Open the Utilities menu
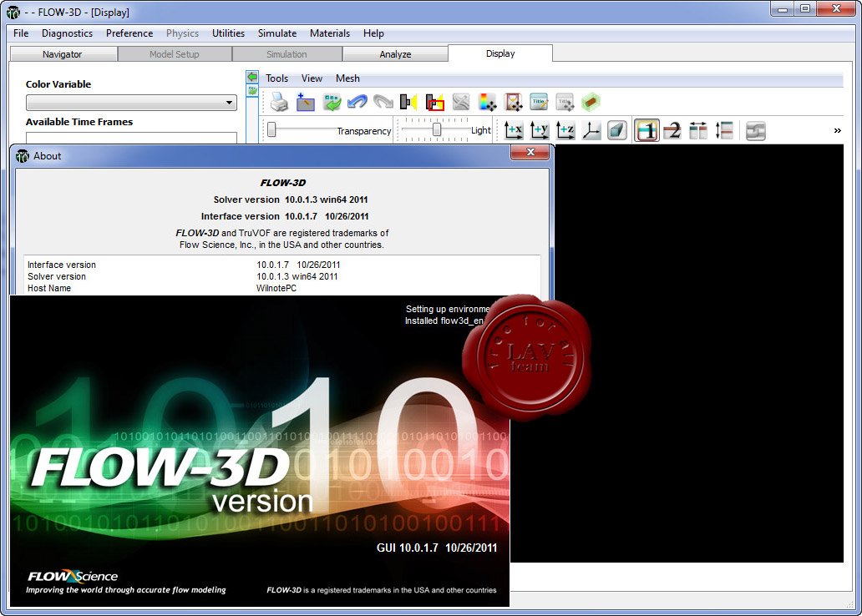Screen dimensions: 862x616 228,33
